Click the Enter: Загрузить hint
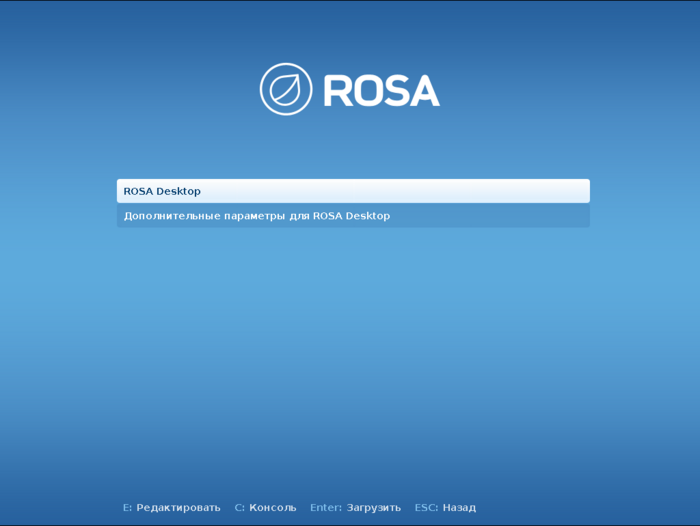Viewport: 700px width, 526px height. 355,508
